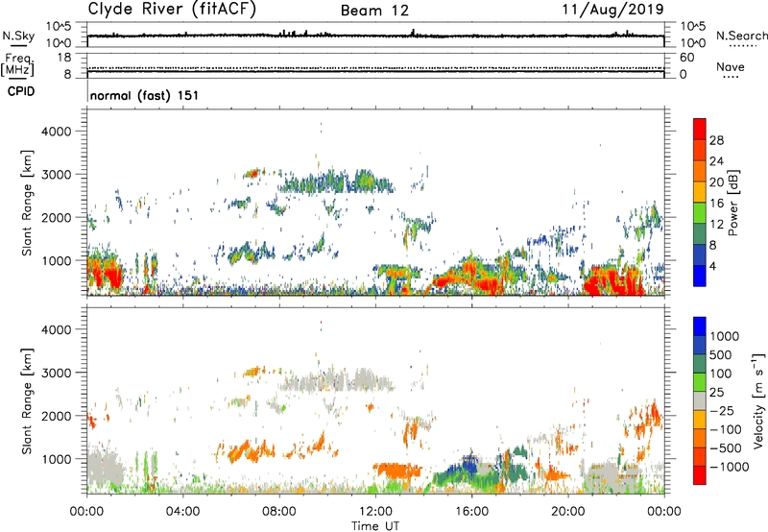
Task: Select the '2000' tick on the velocity panel
Action: pyautogui.click(x=56, y=416)
